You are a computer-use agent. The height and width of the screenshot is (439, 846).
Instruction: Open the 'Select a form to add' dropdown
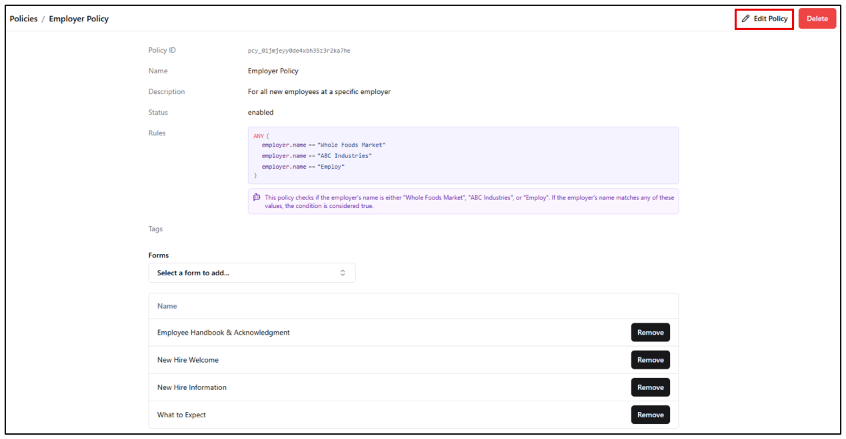point(251,272)
